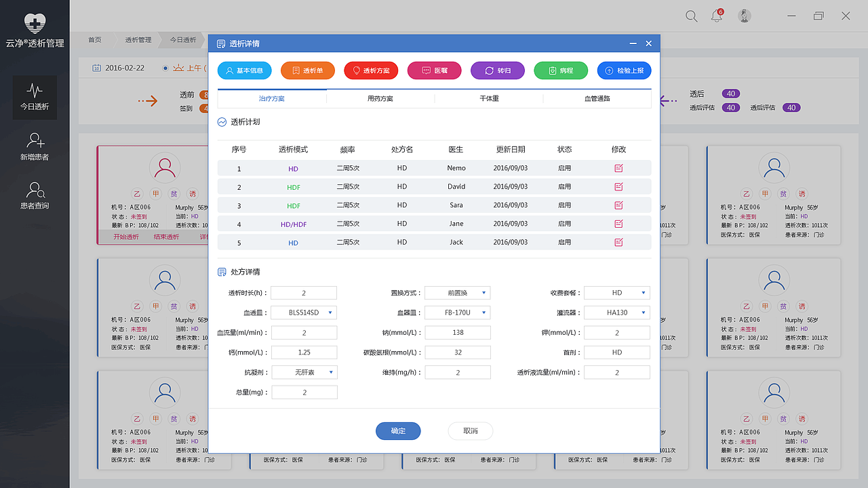The width and height of the screenshot is (868, 488).
Task: Click the user avatar in the top-right corner
Action: coord(744,16)
